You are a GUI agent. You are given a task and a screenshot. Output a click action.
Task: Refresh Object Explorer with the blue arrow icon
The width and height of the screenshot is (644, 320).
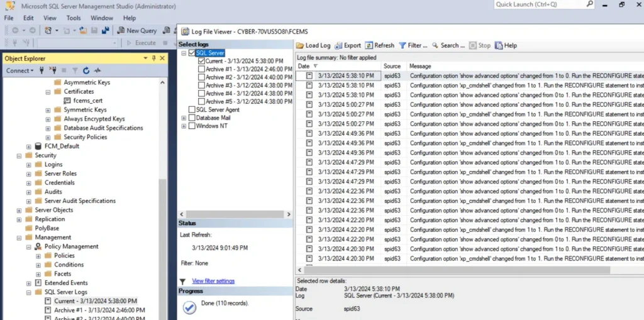[x=86, y=70]
